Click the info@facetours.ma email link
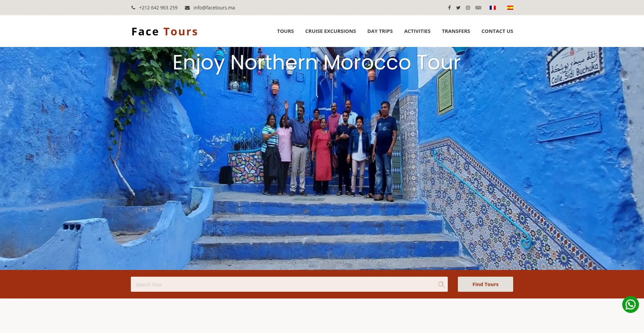Screen dimensions: 644x333 (x=214, y=8)
